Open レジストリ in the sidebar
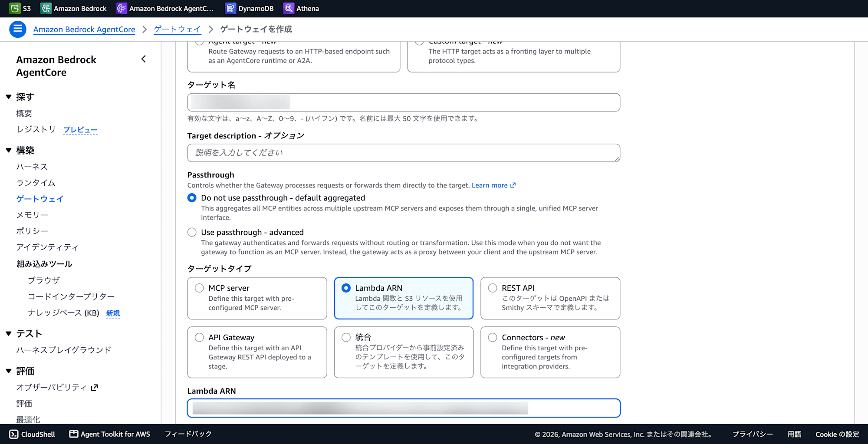The height and width of the screenshot is (444, 868). 36,129
